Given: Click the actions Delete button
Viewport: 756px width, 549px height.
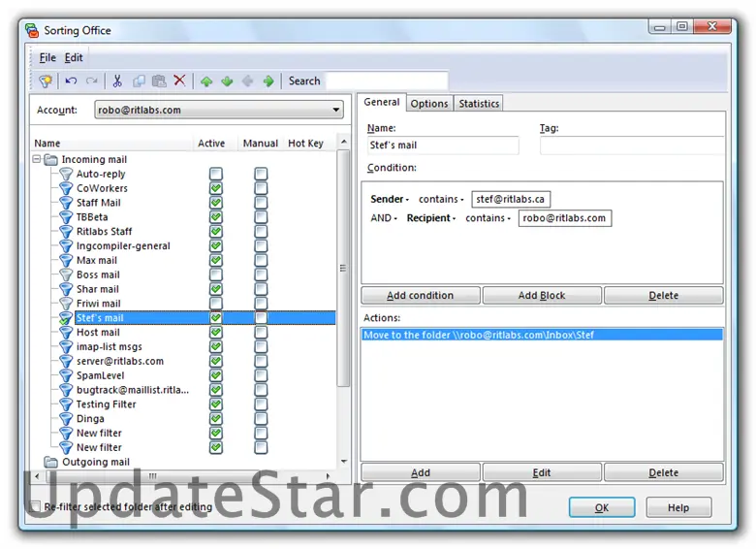Looking at the screenshot, I should (x=663, y=472).
